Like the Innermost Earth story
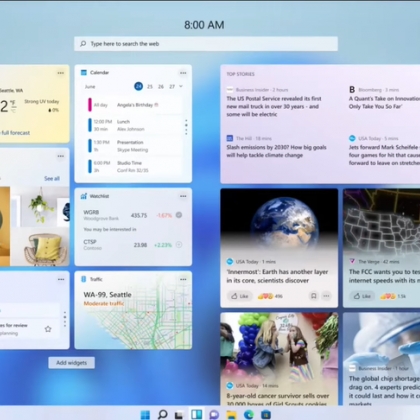The image size is (420, 420). 240,296
